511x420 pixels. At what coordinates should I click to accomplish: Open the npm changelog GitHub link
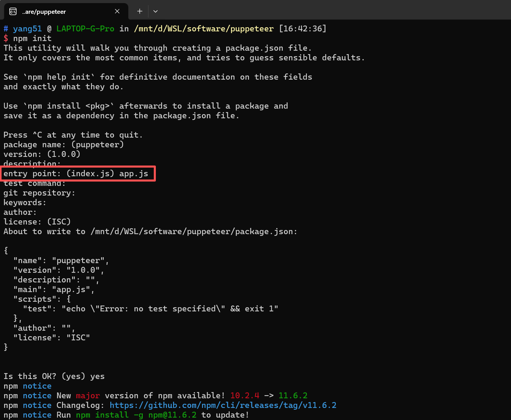pyautogui.click(x=223, y=405)
